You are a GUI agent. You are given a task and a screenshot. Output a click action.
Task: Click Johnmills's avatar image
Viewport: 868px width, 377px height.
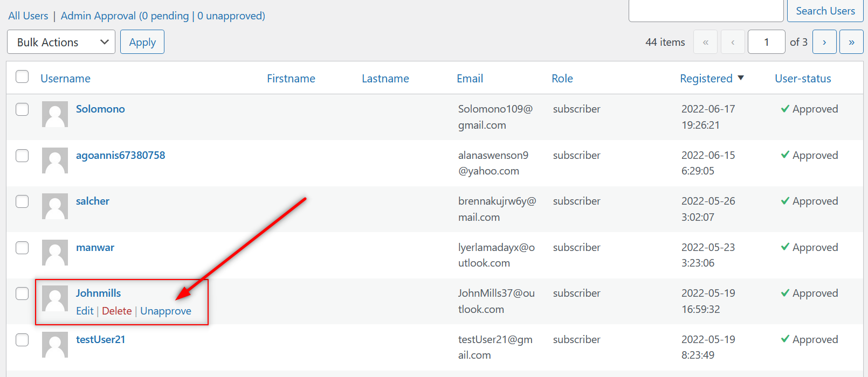(x=55, y=298)
